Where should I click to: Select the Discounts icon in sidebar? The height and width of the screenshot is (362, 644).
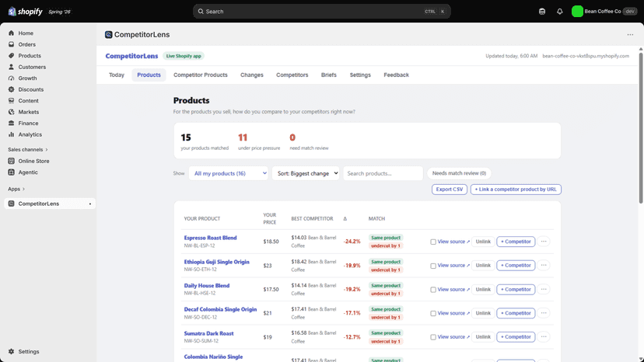point(11,89)
